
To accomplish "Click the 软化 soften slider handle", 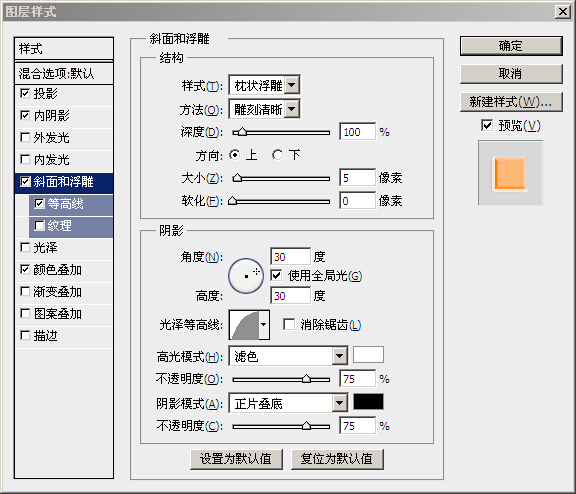I will pos(233,201).
